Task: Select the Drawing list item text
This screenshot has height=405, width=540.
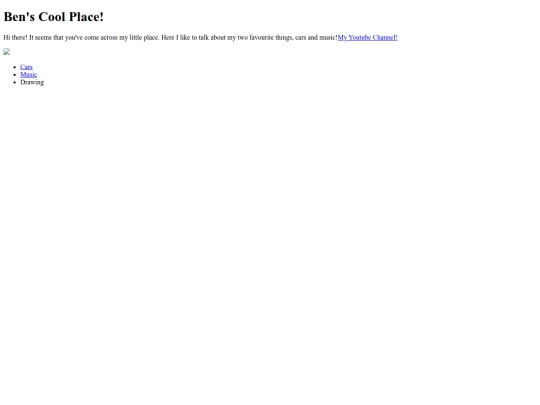Action: tap(32, 82)
